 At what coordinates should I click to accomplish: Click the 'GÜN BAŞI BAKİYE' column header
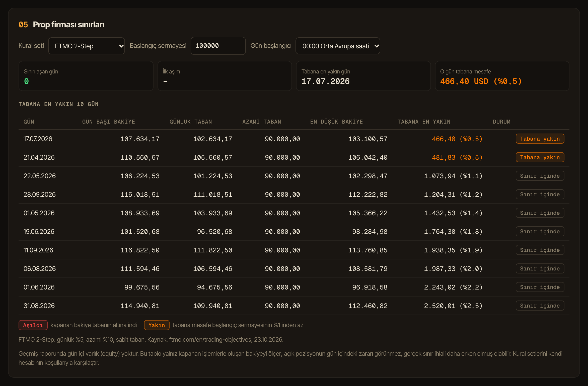[x=109, y=122]
